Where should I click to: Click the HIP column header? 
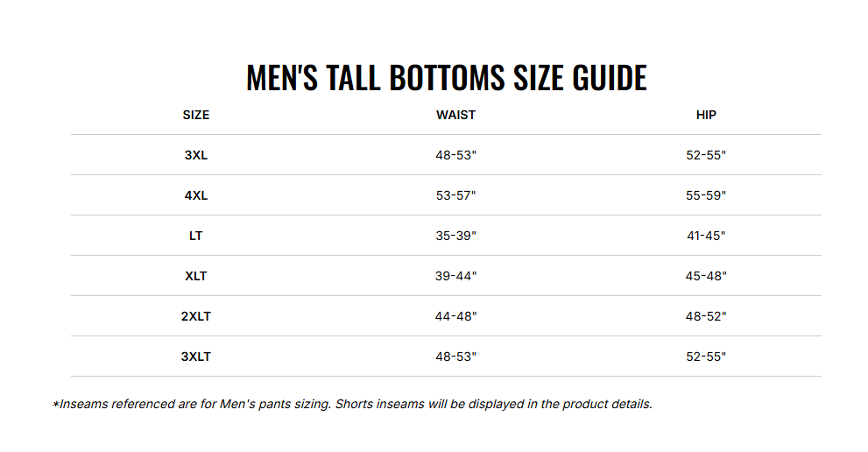[706, 116]
